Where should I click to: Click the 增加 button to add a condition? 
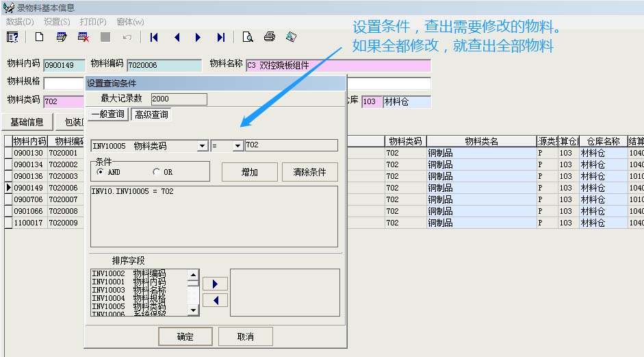250,172
